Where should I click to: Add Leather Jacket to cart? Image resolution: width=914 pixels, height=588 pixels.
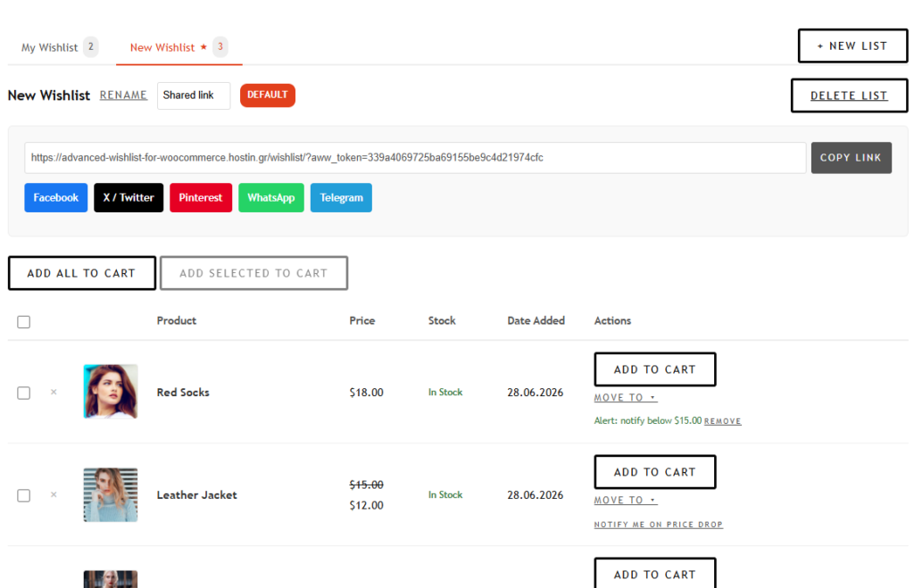(655, 472)
